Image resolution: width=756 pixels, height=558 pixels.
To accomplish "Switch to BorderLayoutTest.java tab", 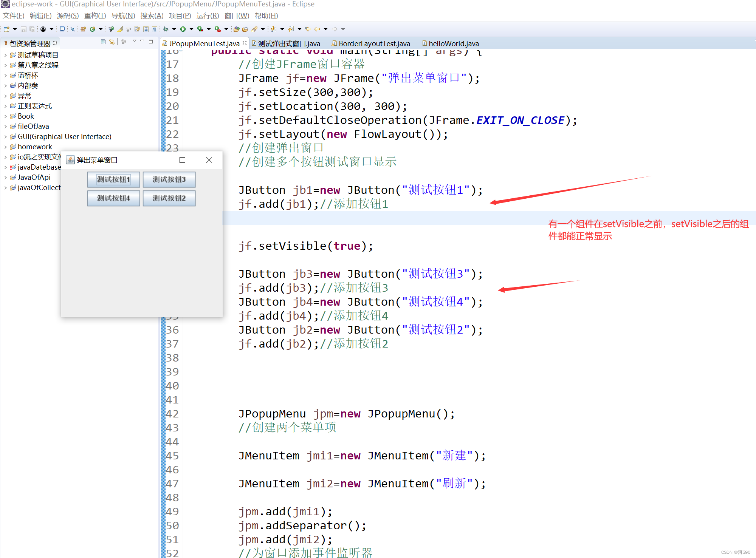I will 374,43.
